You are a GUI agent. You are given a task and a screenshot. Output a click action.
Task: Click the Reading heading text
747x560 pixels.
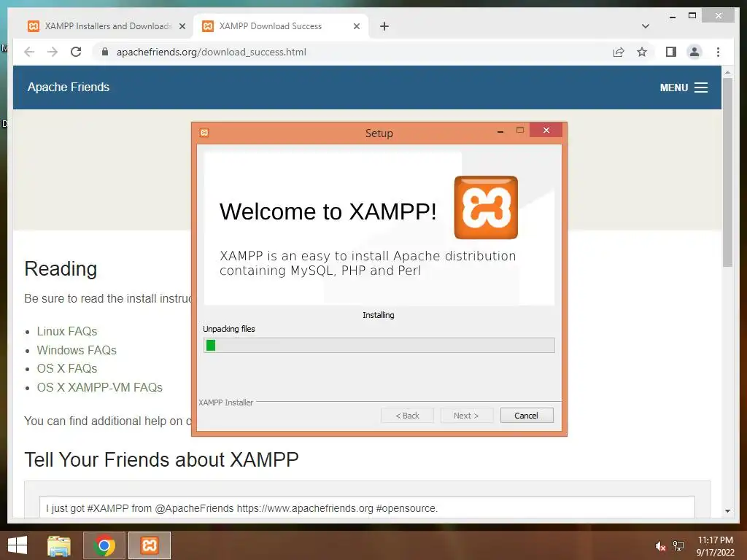(61, 268)
